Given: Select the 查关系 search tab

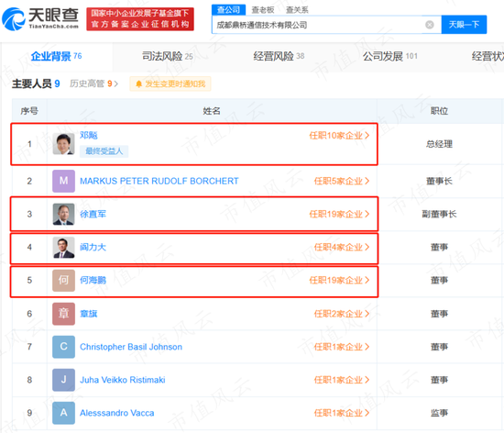Looking at the screenshot, I should (x=297, y=10).
